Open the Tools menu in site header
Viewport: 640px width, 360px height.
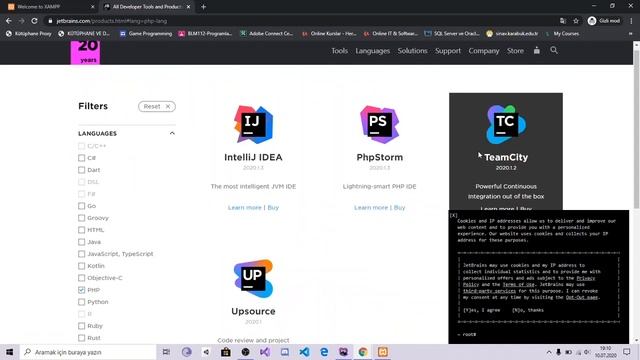coord(339,51)
